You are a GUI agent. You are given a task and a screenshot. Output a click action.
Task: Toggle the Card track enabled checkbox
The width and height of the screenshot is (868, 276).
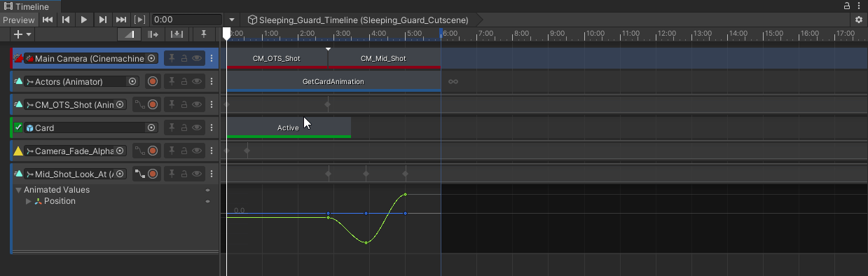[x=19, y=127]
